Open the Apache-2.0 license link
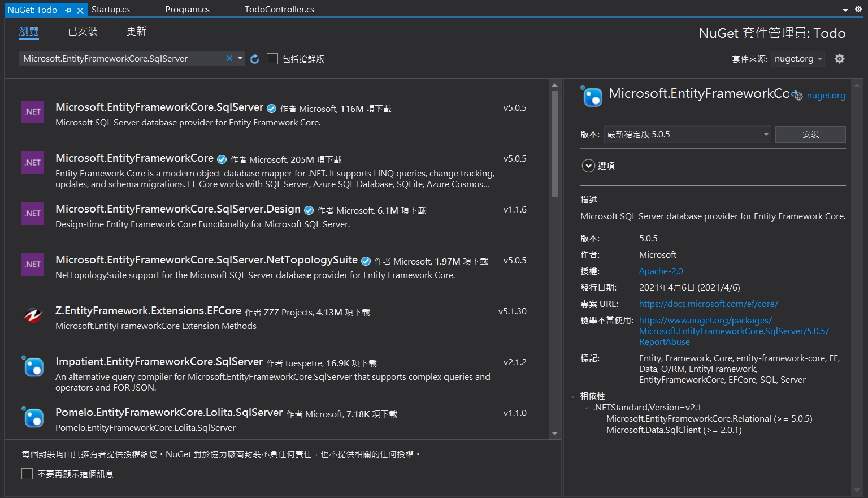 pos(661,271)
